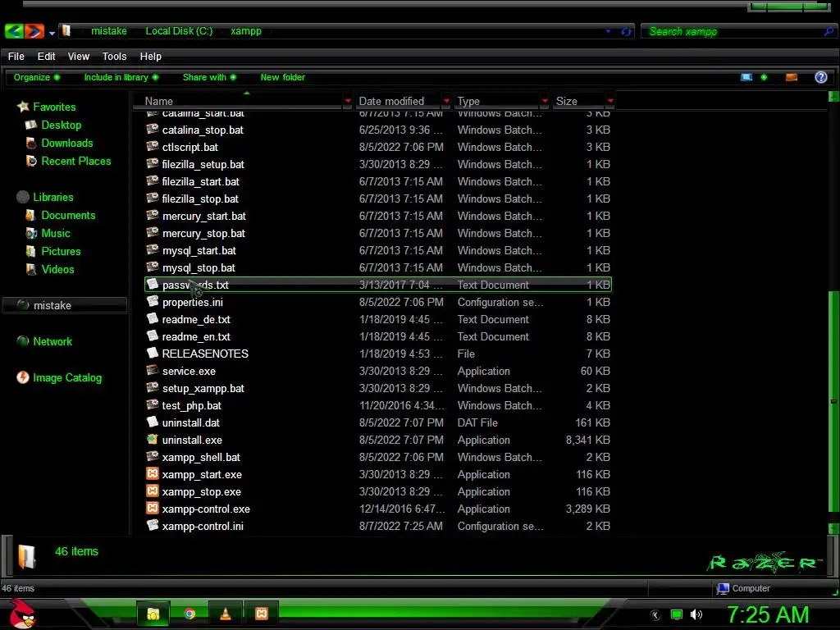This screenshot has width=840, height=630.
Task: Select 'mistake' in the address path
Action: pos(109,31)
